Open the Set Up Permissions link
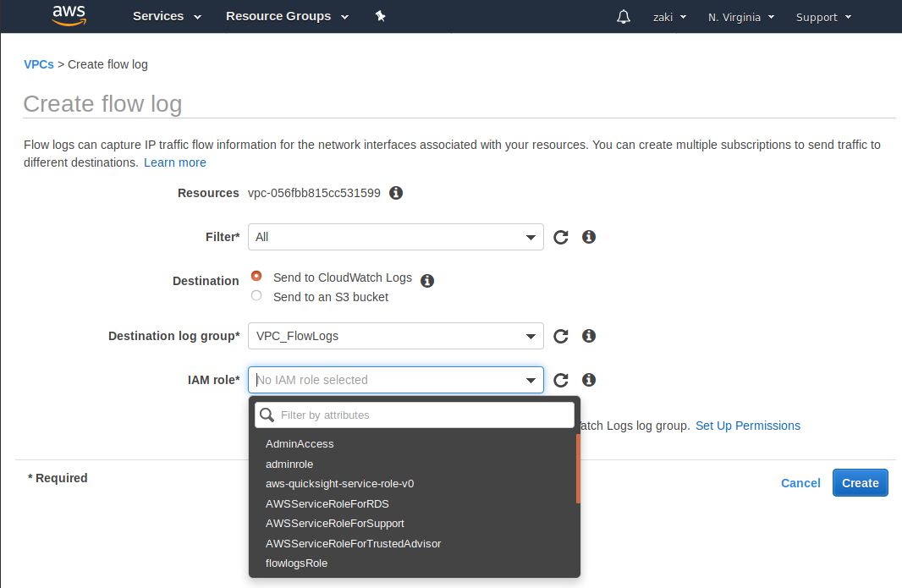This screenshot has height=588, width=902. 747,426
